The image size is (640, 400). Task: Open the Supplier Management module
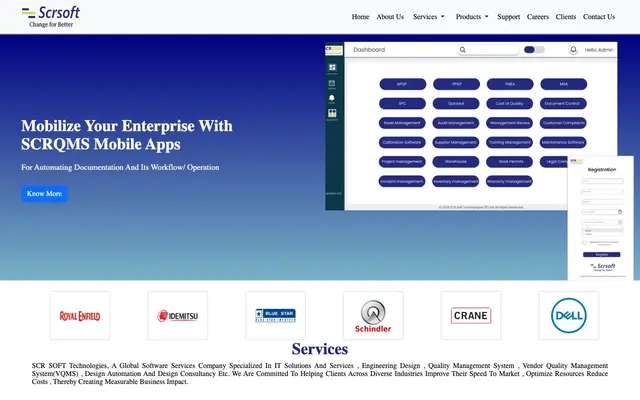coord(456,142)
